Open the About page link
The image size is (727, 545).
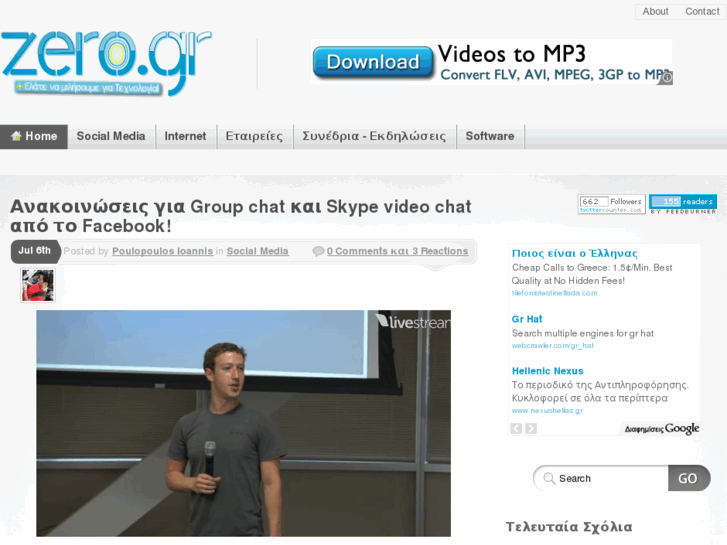click(655, 11)
